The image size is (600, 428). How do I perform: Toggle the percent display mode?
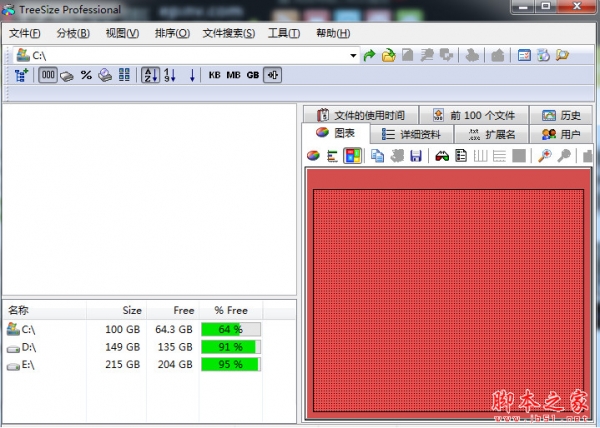(x=86, y=75)
